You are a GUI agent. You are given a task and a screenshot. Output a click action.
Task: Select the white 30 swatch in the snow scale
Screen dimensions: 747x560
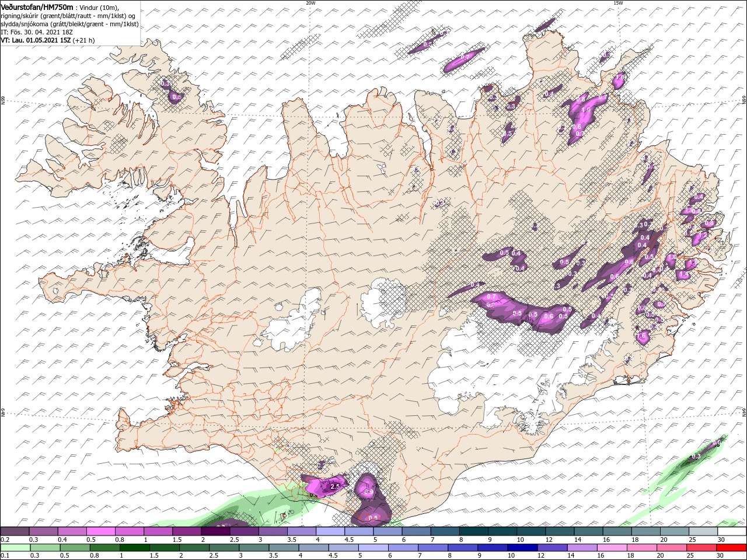tap(732, 531)
